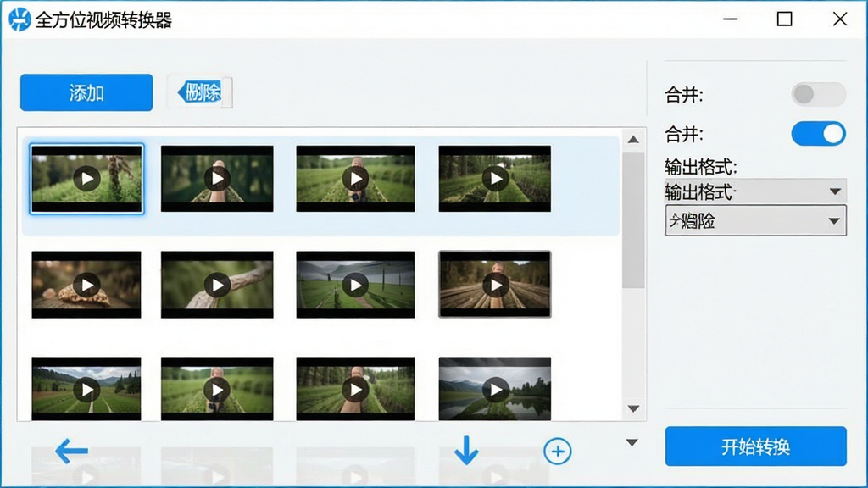
Task: Open the 输出格式 dropdown
Action: click(755, 191)
